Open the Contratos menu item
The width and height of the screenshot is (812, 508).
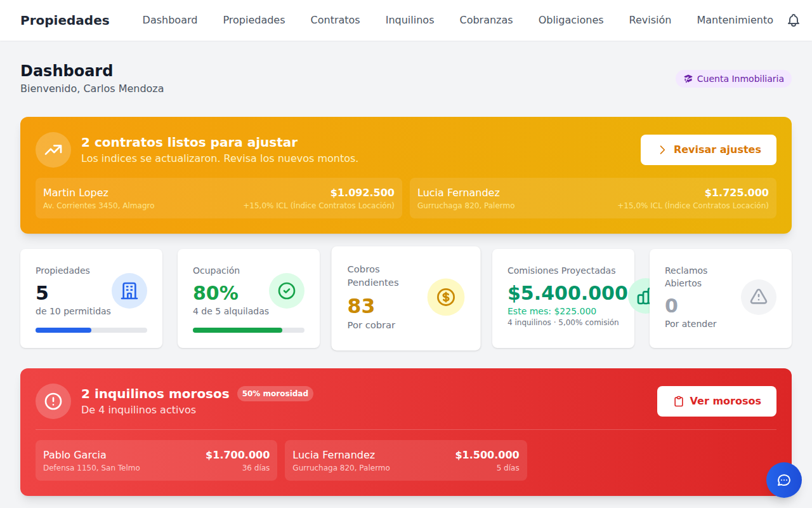[335, 20]
